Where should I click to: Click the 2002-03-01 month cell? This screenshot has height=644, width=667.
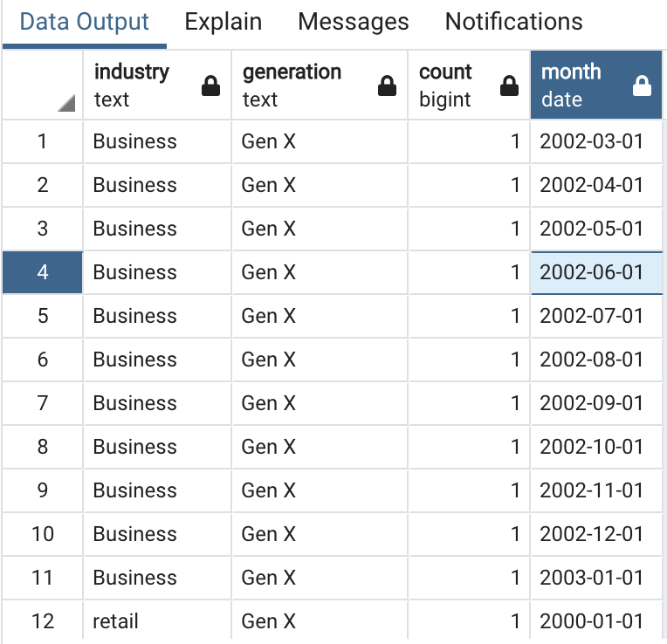[596, 141]
